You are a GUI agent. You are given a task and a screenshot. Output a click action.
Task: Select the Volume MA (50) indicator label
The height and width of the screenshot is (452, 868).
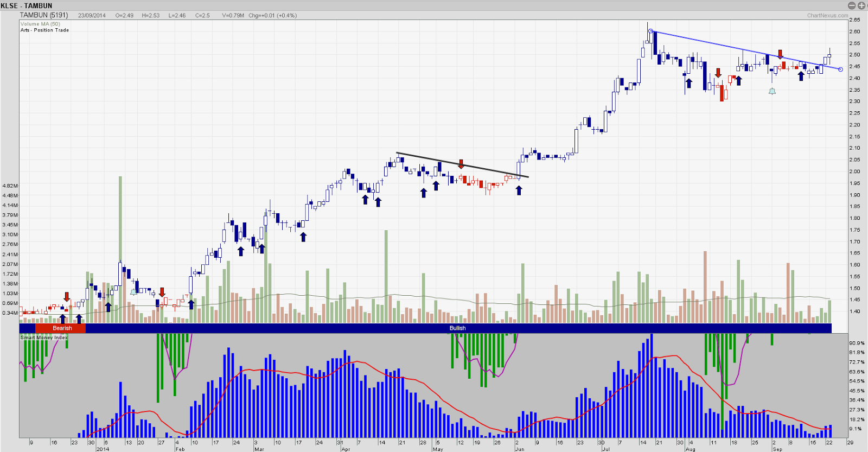tap(40, 24)
